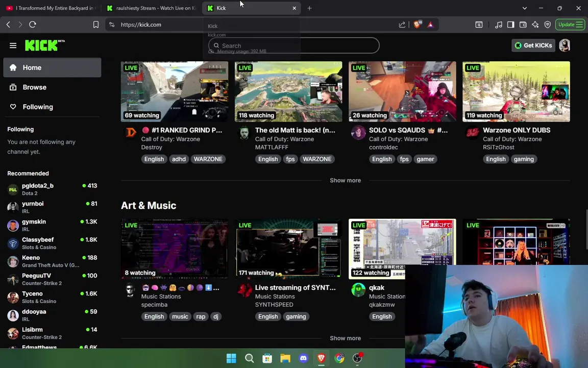The image size is (588, 368).
Task: Click the Kick search field
Action: pos(293,45)
